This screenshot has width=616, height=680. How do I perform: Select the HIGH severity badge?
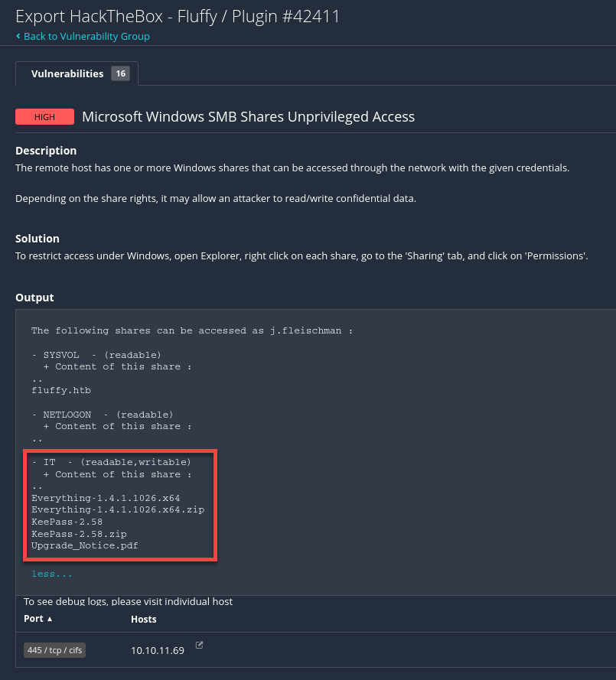coord(44,116)
